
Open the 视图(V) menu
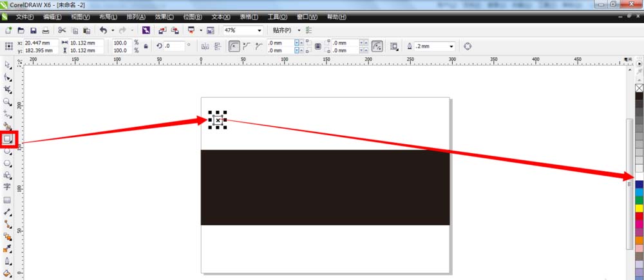tap(80, 17)
